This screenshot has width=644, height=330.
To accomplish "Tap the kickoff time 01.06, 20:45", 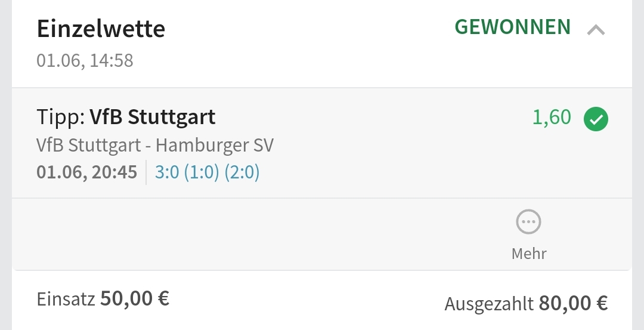I will (x=86, y=172).
